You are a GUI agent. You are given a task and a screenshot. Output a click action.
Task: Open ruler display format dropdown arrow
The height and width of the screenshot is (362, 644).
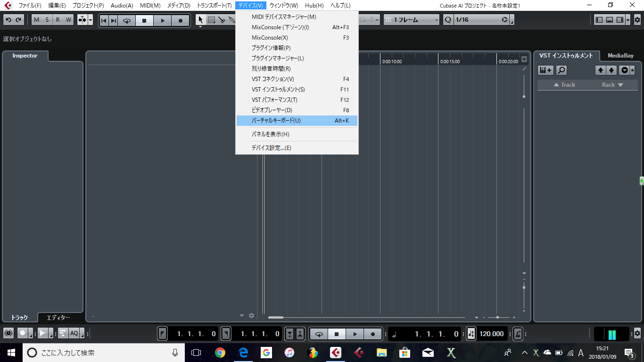pos(524,59)
